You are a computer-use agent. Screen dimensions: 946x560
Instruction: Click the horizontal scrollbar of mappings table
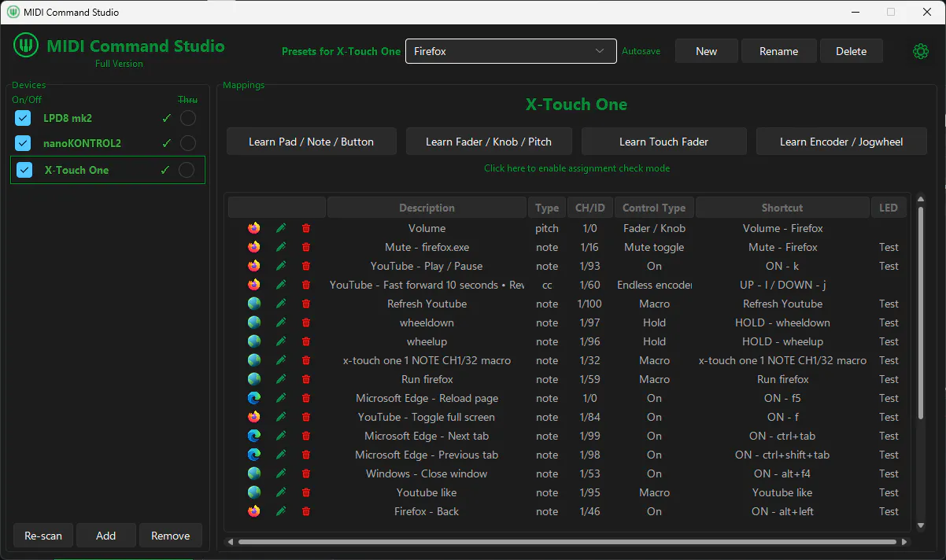(567, 541)
